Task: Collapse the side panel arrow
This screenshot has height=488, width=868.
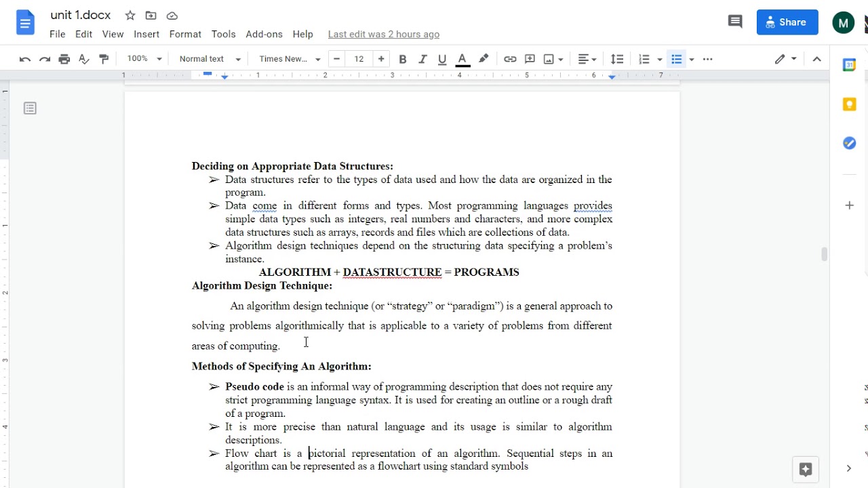Action: point(849,468)
